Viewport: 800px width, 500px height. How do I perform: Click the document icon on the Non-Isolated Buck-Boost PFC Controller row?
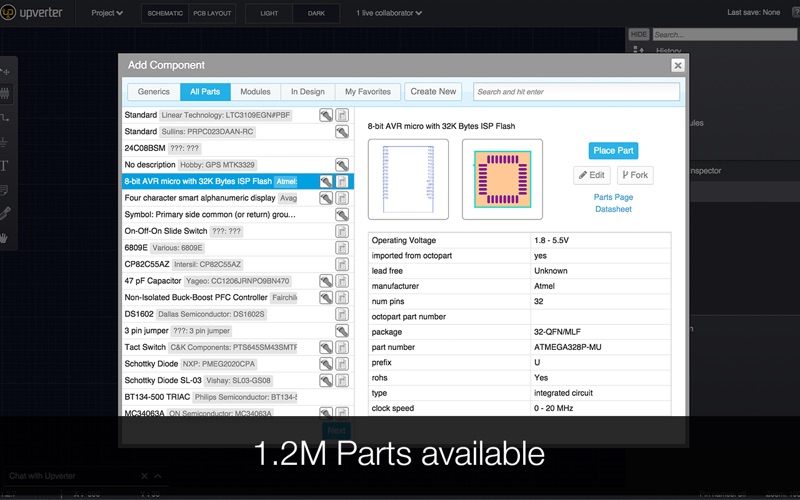[342, 297]
